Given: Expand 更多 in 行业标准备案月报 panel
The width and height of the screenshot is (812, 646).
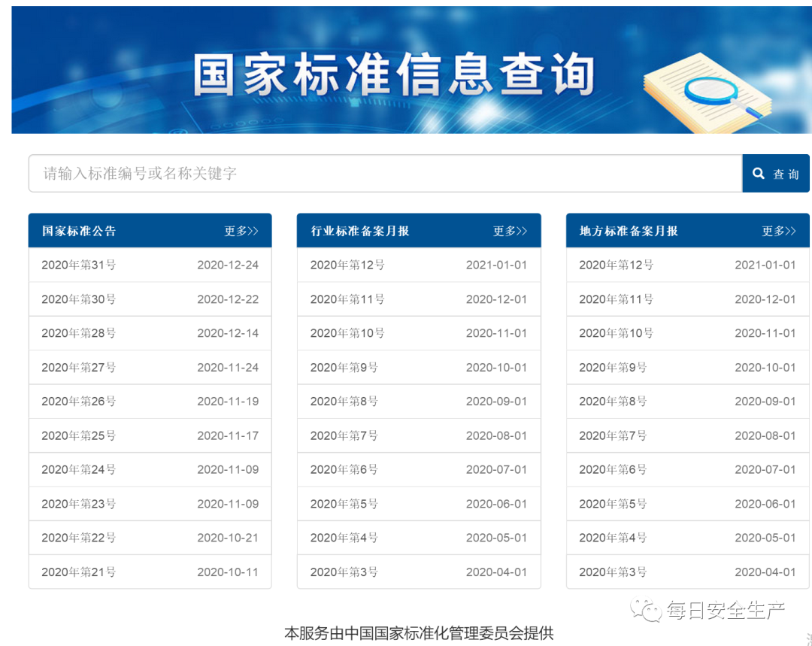Looking at the screenshot, I should [510, 231].
